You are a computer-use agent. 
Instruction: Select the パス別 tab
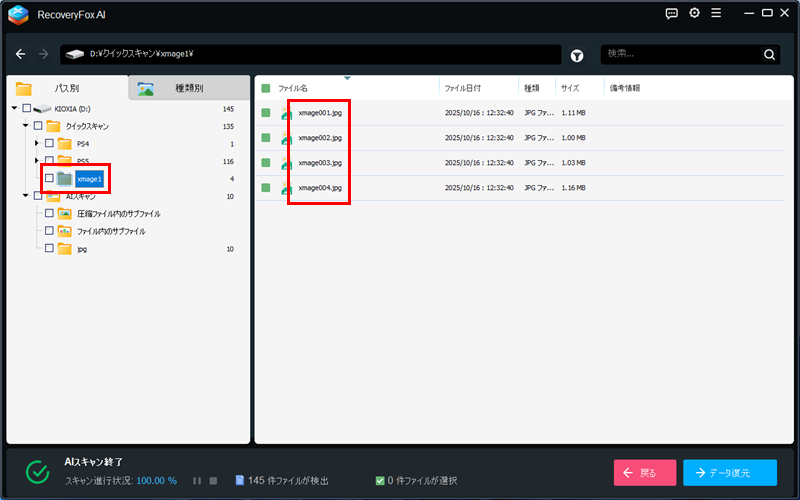[67, 88]
